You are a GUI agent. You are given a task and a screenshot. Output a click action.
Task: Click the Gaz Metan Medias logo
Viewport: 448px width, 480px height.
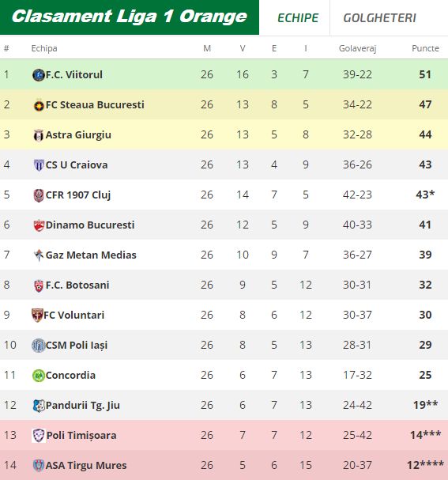tap(39, 255)
